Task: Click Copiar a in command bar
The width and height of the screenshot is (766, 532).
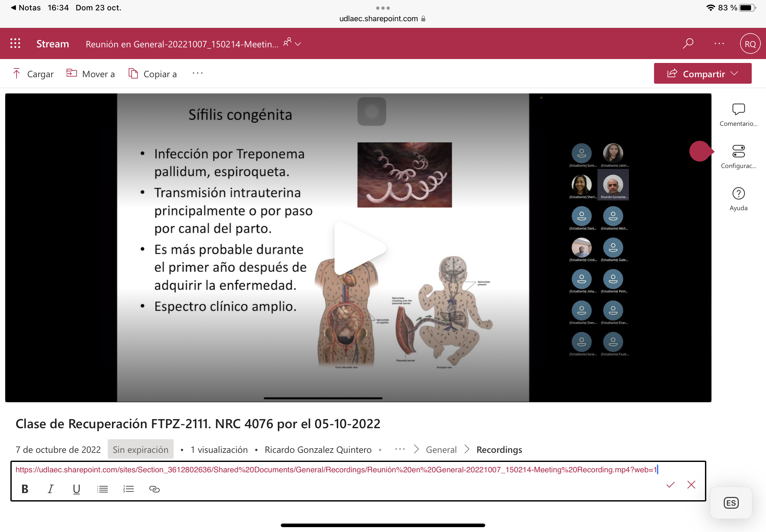Action: (153, 74)
